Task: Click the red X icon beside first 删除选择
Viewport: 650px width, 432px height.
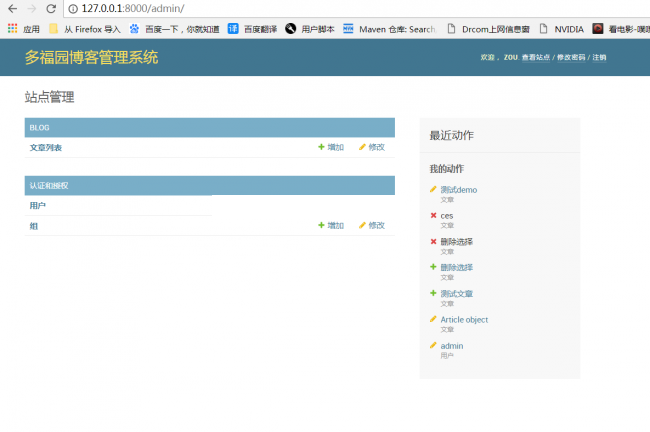Action: click(433, 241)
